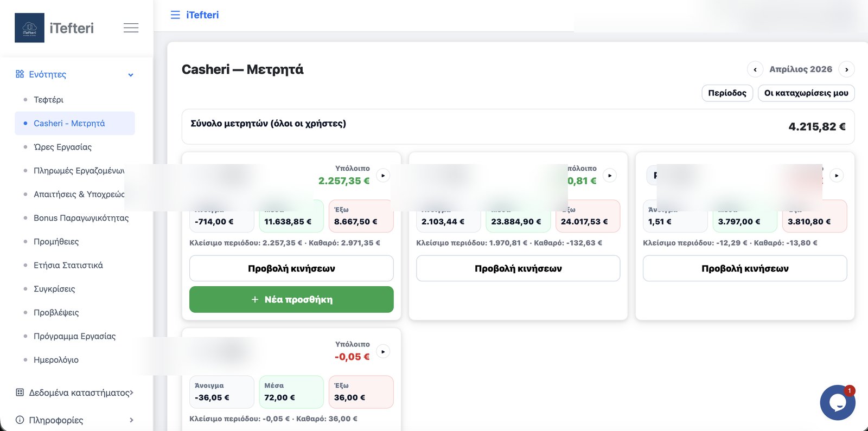
Task: Open Πληρωμές Εργαζομένων page
Action: pos(79,171)
